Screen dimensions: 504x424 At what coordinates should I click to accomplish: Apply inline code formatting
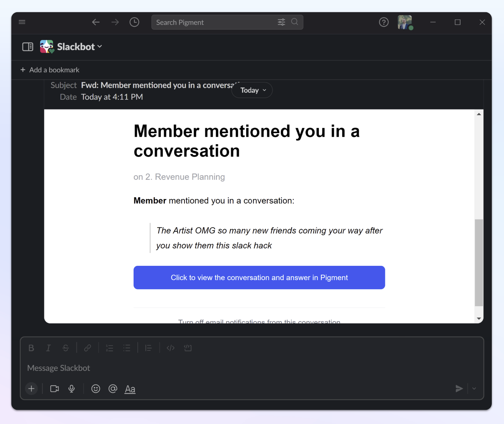click(171, 348)
